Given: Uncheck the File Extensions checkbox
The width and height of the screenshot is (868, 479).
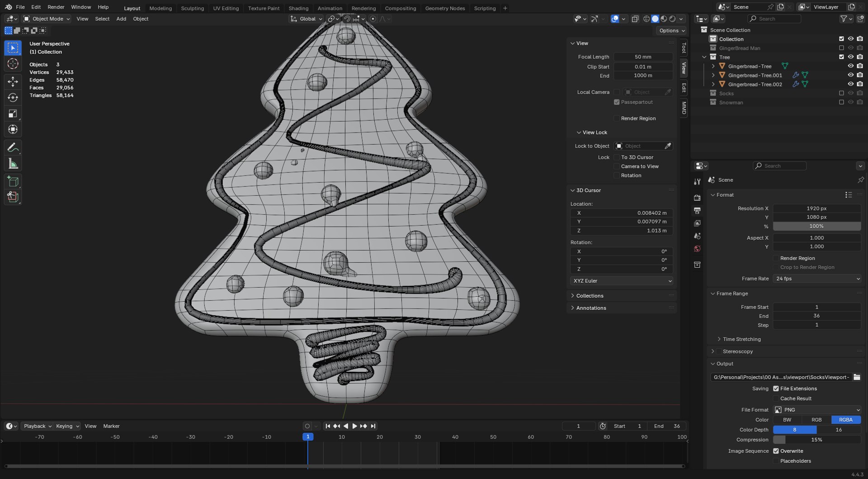Looking at the screenshot, I should pyautogui.click(x=776, y=389).
